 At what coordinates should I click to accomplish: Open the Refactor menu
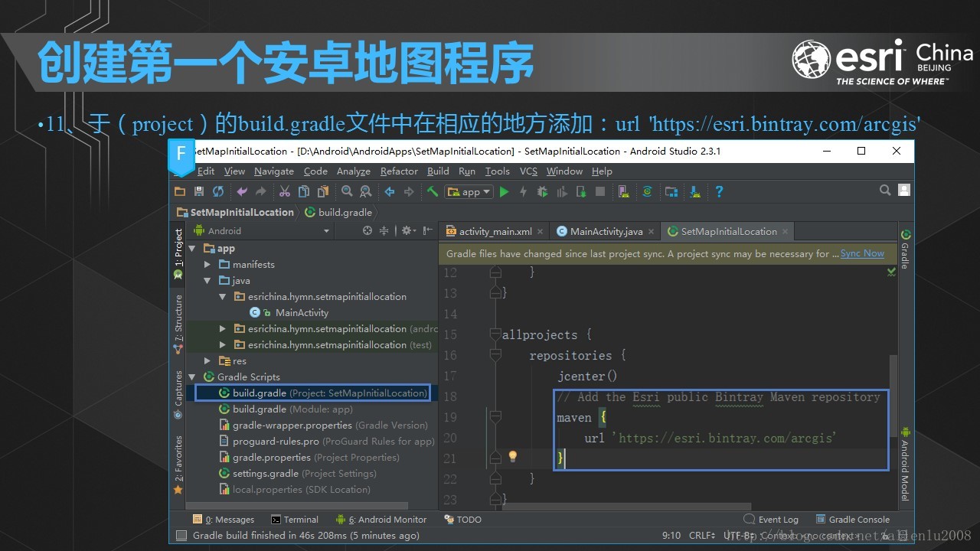tap(399, 171)
